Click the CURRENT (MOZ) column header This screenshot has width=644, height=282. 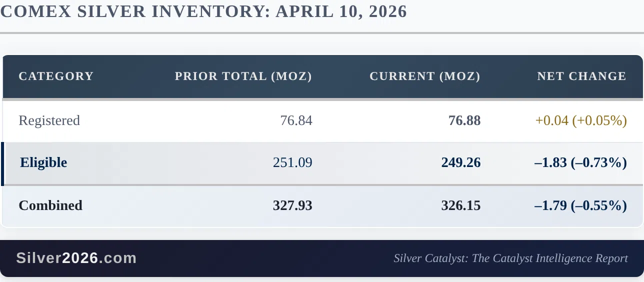pyautogui.click(x=424, y=76)
